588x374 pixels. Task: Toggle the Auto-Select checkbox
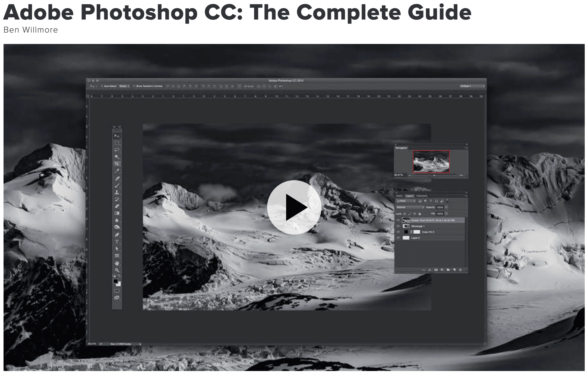[102, 86]
